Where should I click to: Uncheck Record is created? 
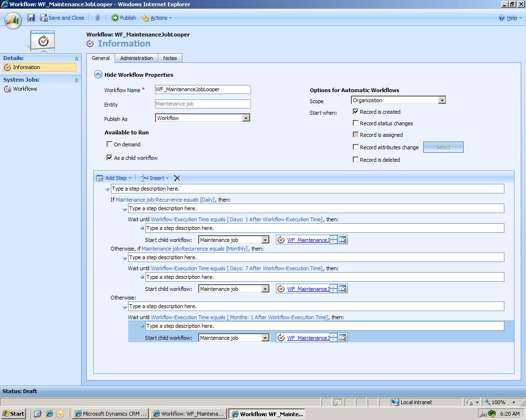(x=356, y=111)
